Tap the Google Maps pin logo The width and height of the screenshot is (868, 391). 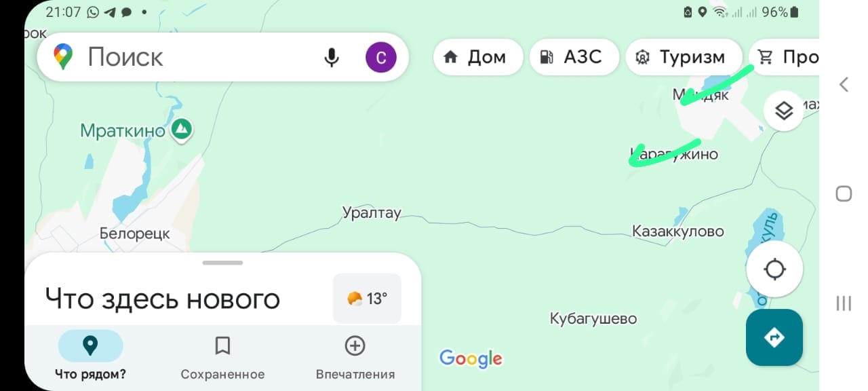click(63, 57)
